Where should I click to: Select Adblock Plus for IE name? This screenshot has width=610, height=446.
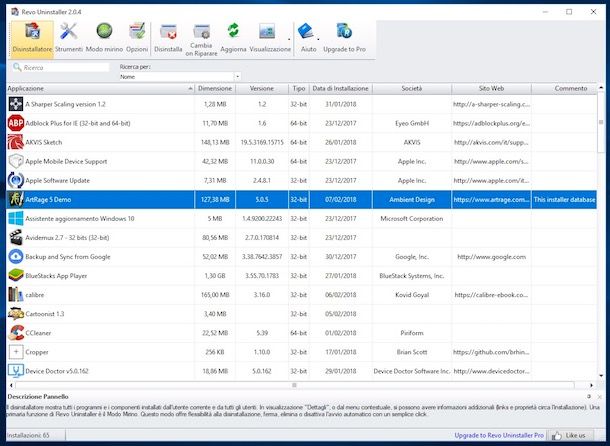(78, 123)
